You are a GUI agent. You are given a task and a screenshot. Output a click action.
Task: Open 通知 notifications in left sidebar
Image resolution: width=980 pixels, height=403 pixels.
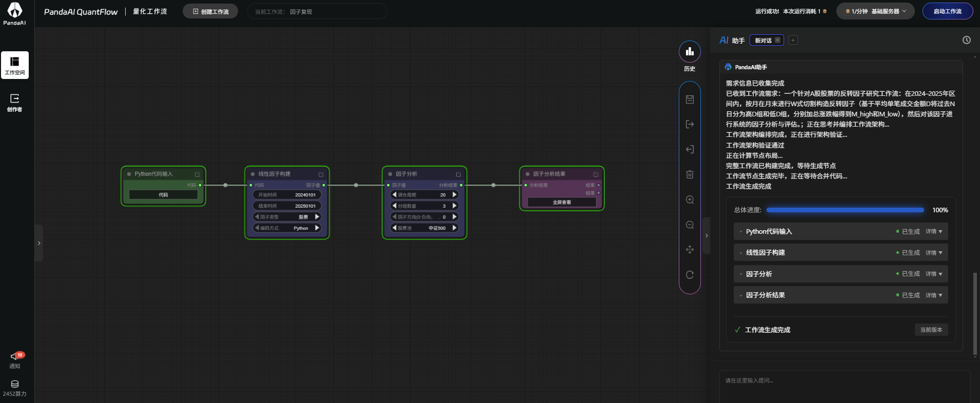(15, 360)
